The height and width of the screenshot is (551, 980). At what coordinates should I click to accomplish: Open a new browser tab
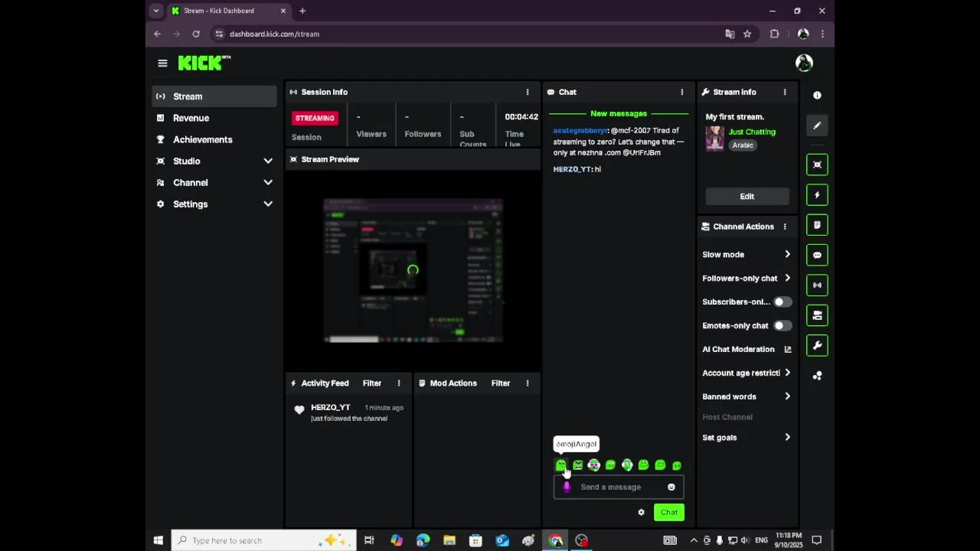tap(302, 11)
